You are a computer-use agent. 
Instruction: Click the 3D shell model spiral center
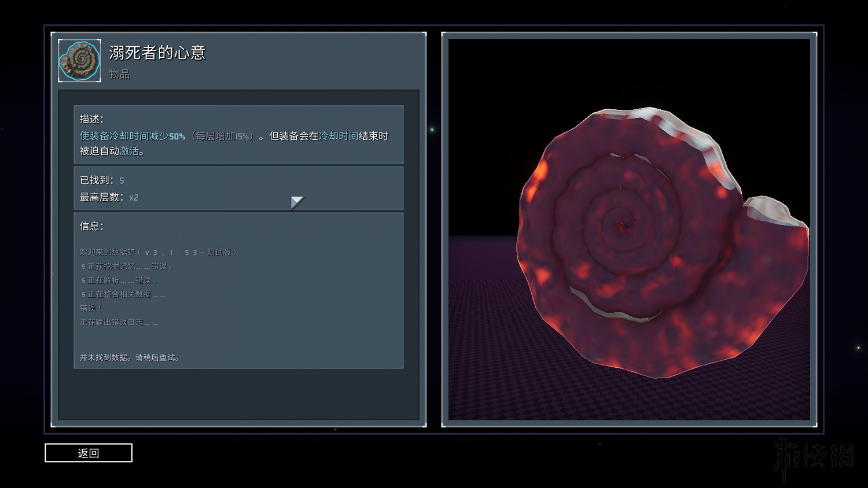point(623,224)
